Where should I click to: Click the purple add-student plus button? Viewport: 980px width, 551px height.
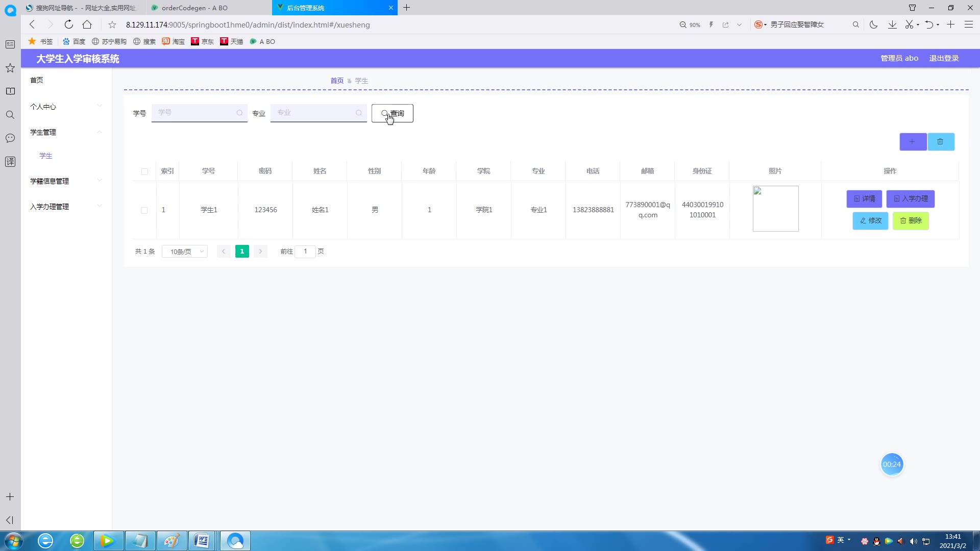tap(913, 142)
